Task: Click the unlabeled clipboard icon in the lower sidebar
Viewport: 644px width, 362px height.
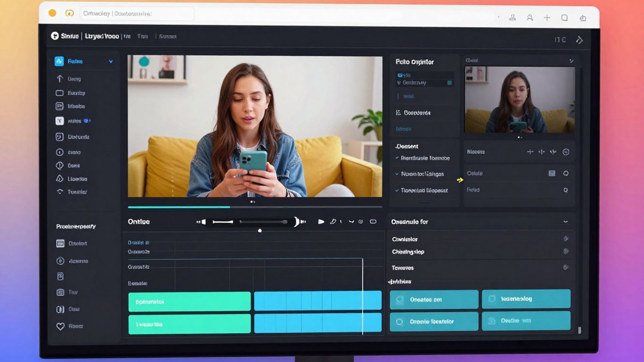Action: tap(60, 276)
